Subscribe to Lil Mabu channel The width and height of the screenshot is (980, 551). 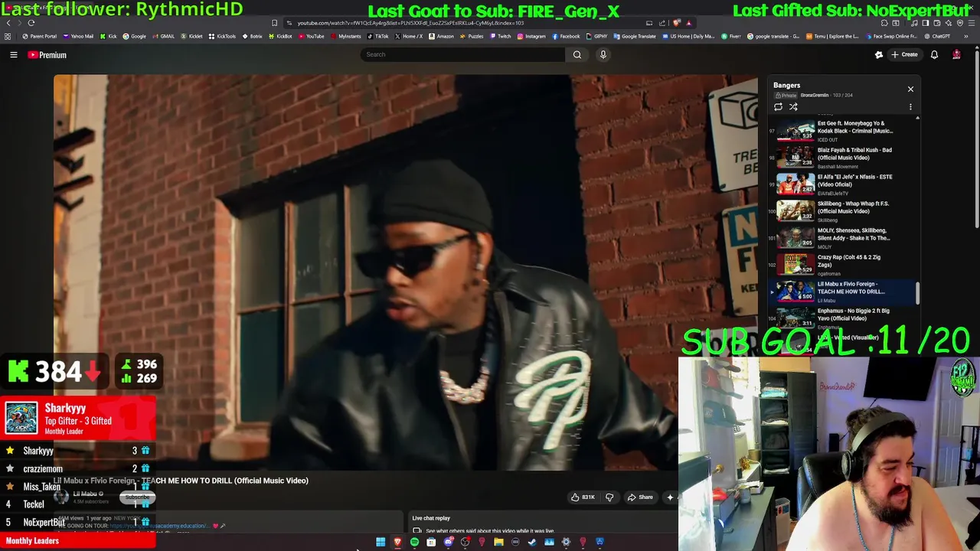point(138,497)
